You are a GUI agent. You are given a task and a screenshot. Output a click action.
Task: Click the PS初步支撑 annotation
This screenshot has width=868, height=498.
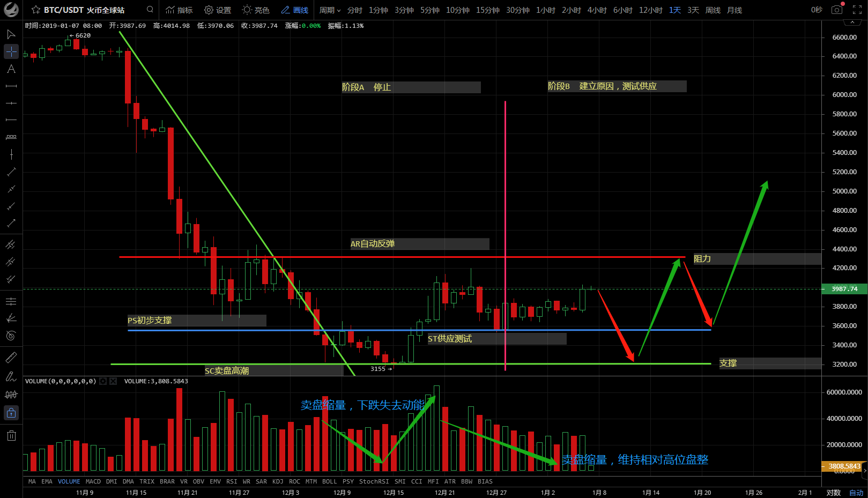tap(150, 321)
